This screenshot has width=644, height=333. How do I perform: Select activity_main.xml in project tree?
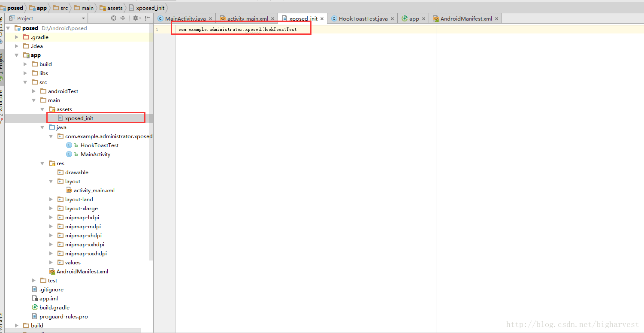point(94,190)
